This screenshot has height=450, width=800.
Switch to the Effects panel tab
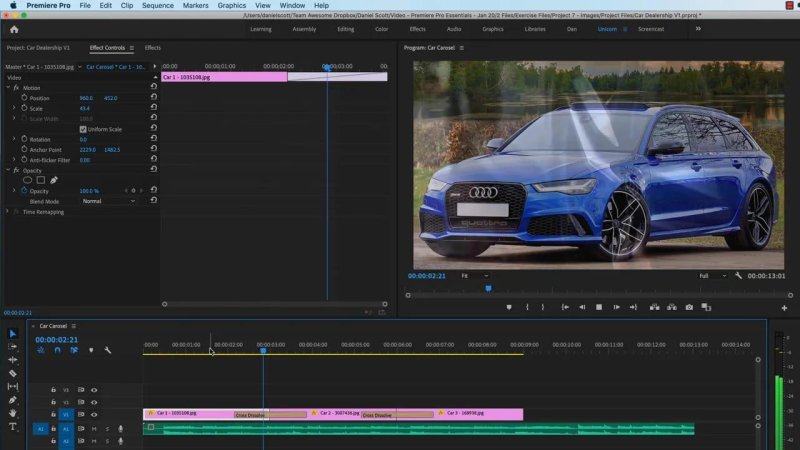point(153,48)
